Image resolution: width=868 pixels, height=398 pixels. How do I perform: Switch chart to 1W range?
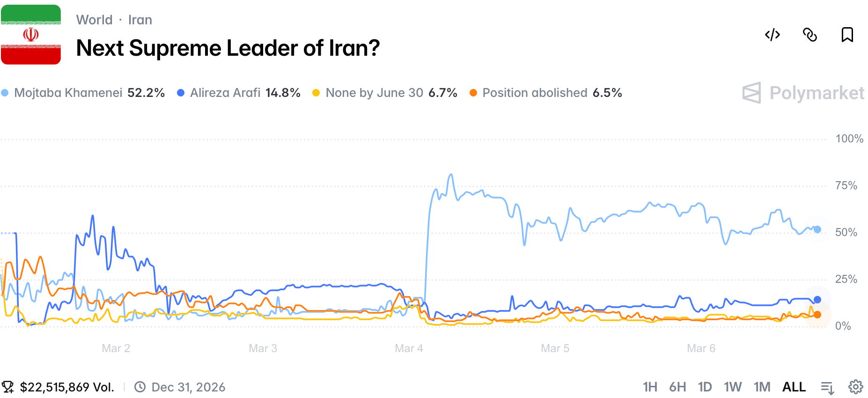(733, 387)
